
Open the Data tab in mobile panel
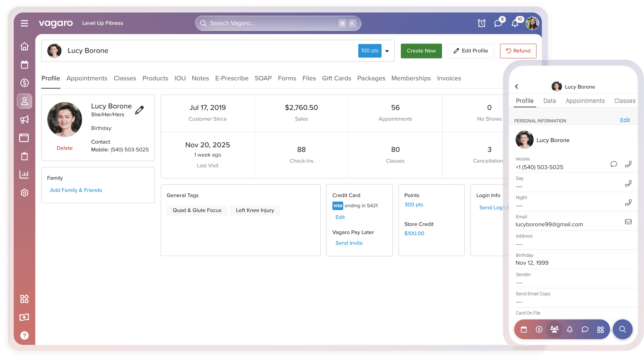point(549,101)
